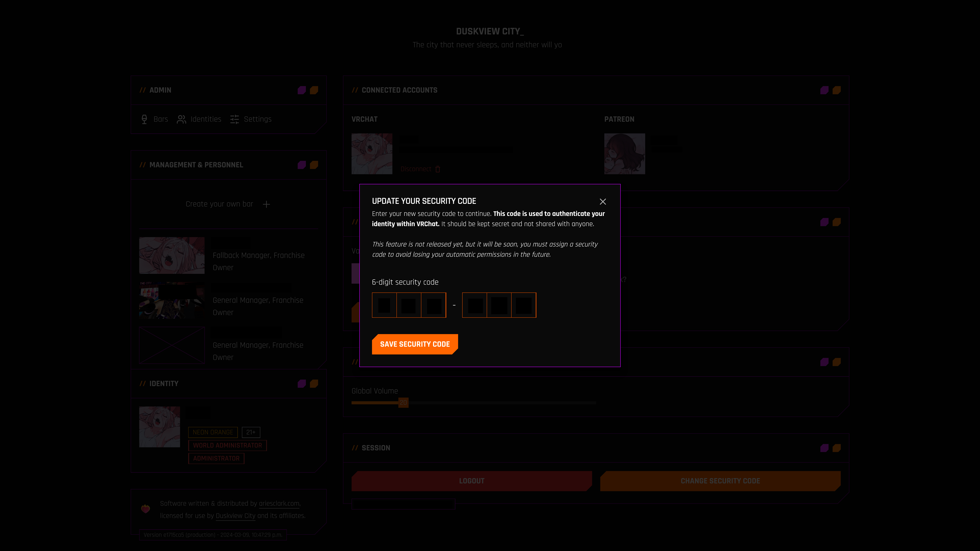Select the first security code digit box
The image size is (980, 551).
384,305
